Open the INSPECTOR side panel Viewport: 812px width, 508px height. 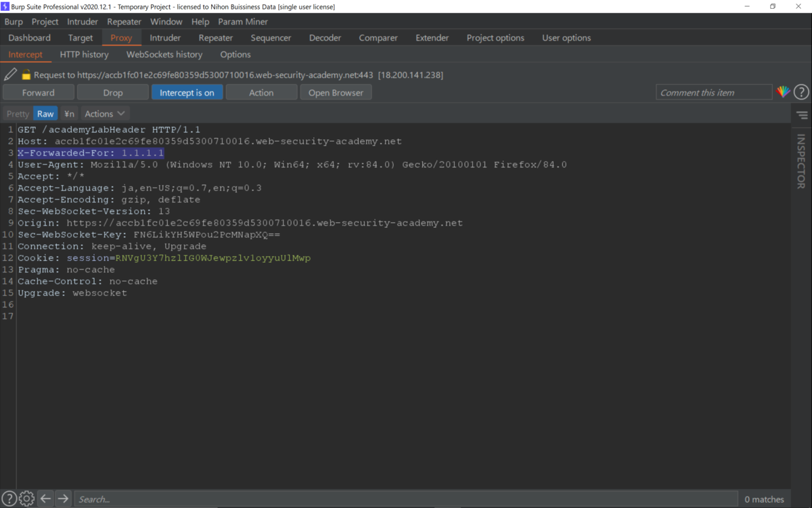point(801,161)
